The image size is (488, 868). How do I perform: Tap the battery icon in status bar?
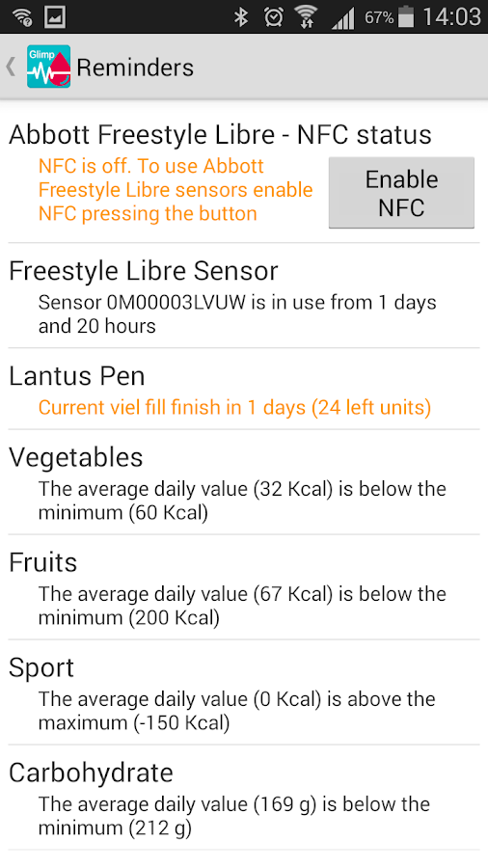406,16
